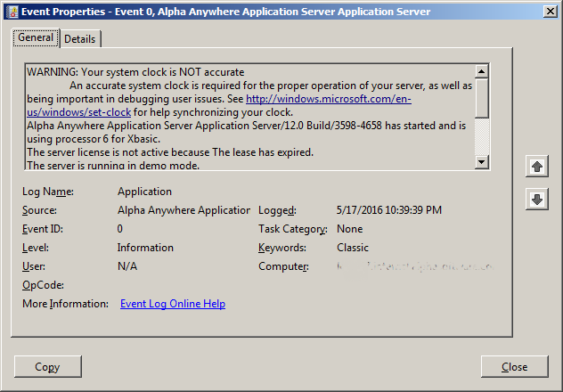Open Event Log Online Help link
563x392 pixels.
[173, 304]
